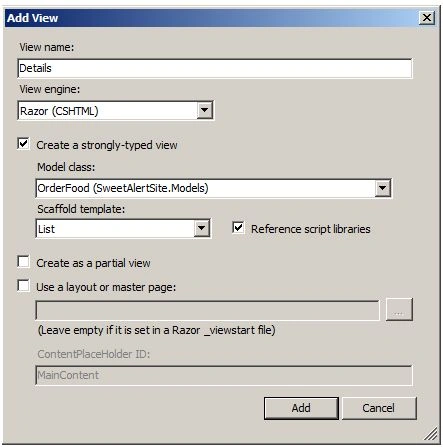Click the View name field containing Details
Screen dimensions: 443x447
[x=215, y=68]
